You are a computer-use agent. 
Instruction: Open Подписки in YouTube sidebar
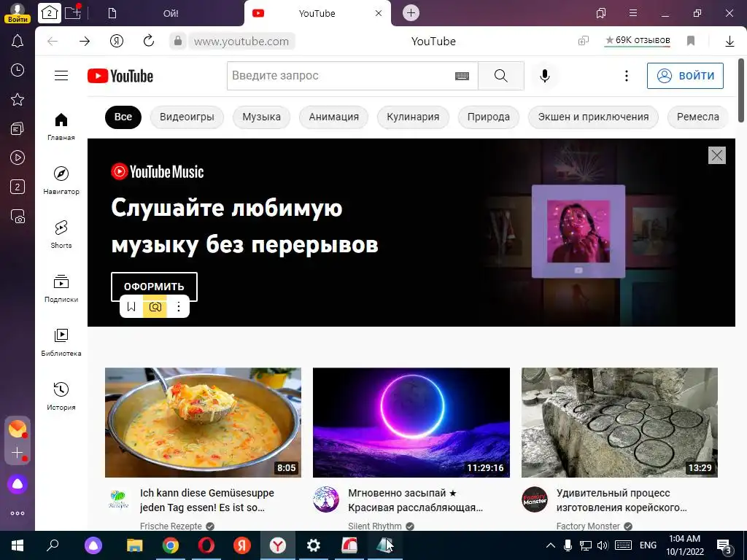(61, 289)
